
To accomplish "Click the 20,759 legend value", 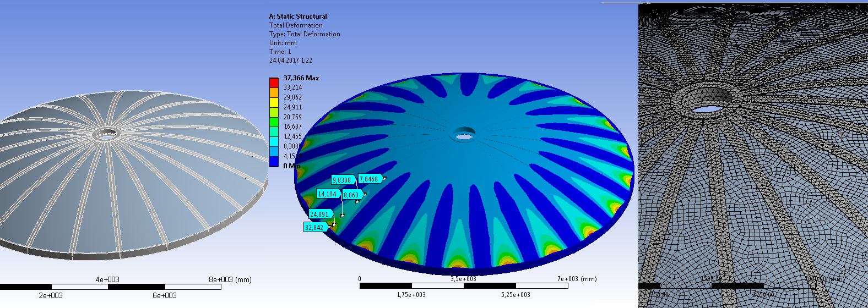I will [x=292, y=117].
